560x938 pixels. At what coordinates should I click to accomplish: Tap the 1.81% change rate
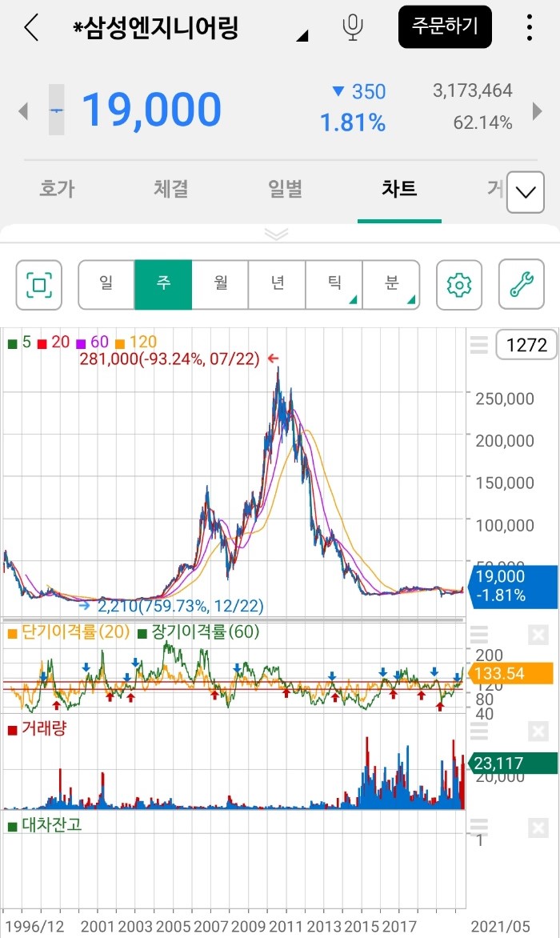(353, 123)
